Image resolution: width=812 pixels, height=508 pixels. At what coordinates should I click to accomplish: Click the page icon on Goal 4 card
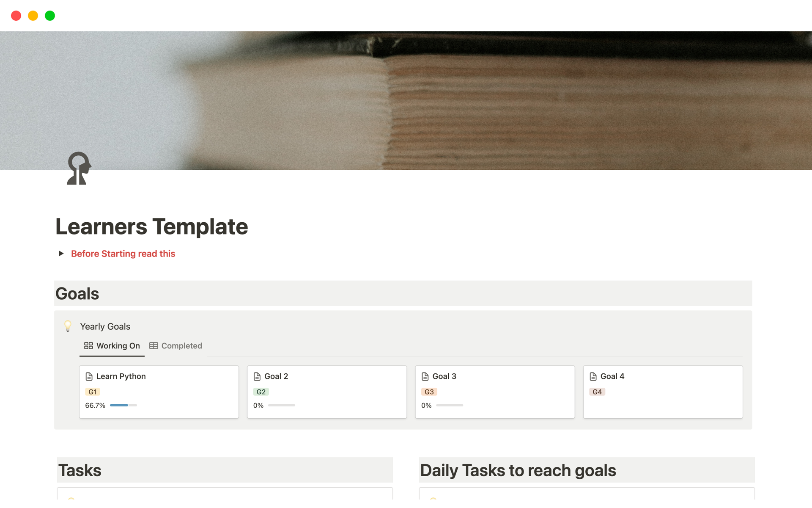click(x=593, y=376)
